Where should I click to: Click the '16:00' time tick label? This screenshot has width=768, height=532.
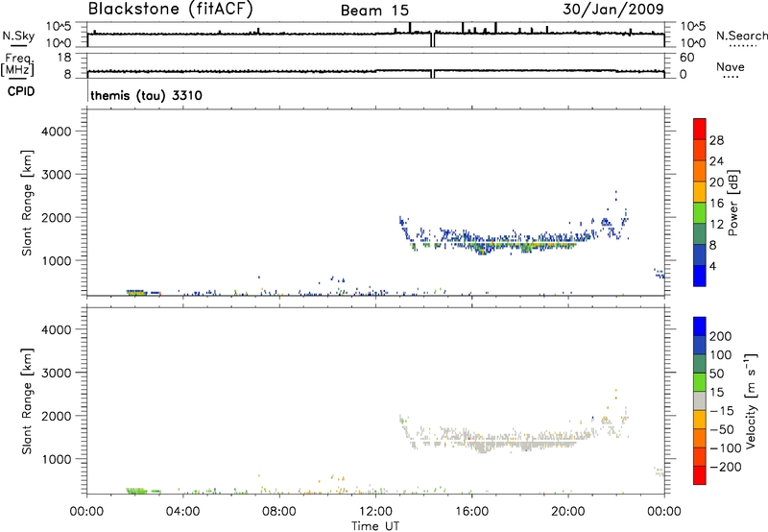pyautogui.click(x=471, y=512)
